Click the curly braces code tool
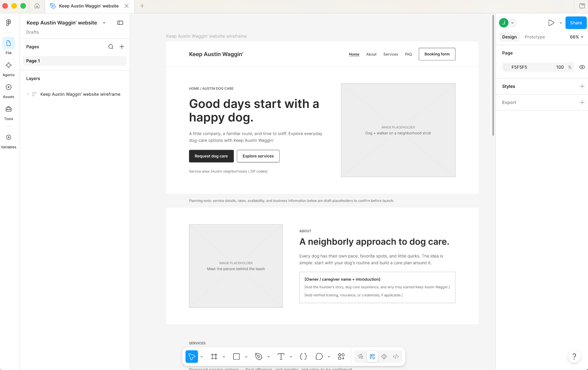The image size is (588, 370). point(303,356)
